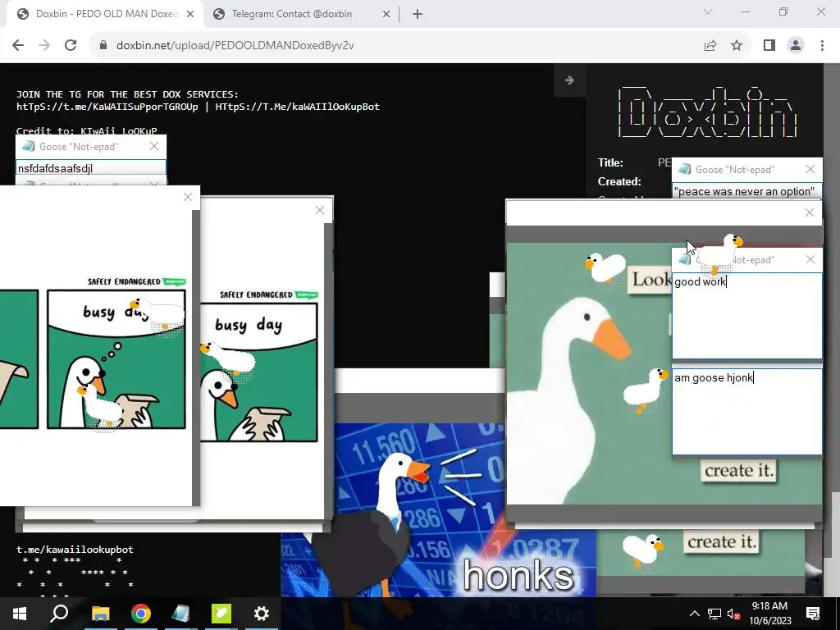Open the tab search chevron
The width and height of the screenshot is (840, 630).
click(708, 11)
